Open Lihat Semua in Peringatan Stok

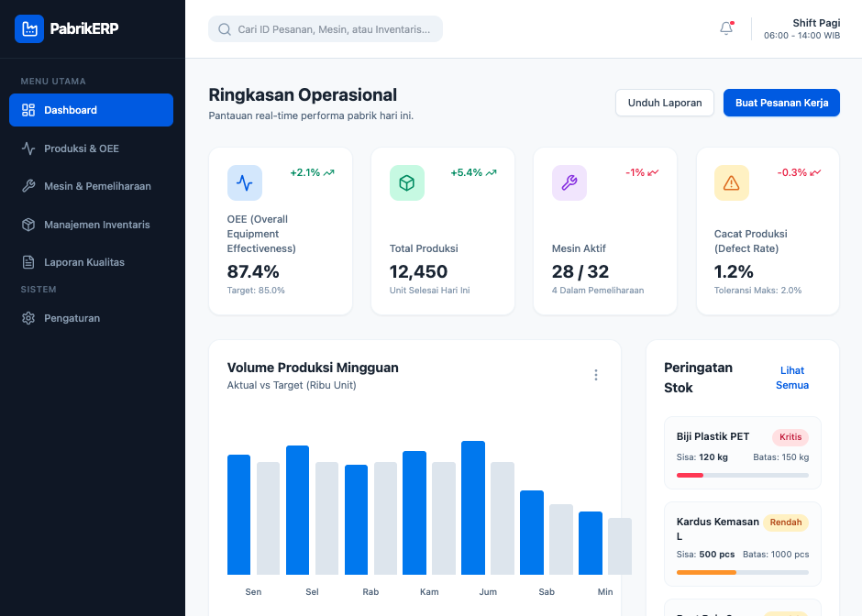(791, 379)
